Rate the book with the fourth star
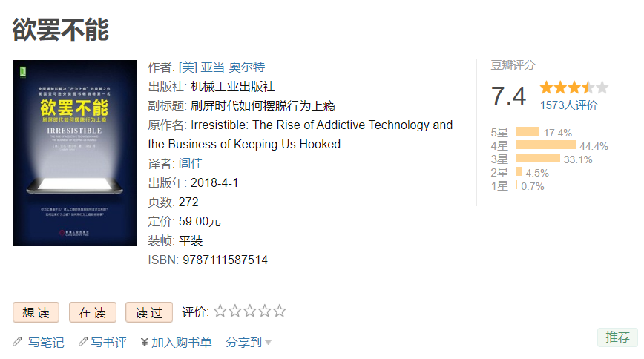Viewport: 644px width, 359px height. [264, 311]
